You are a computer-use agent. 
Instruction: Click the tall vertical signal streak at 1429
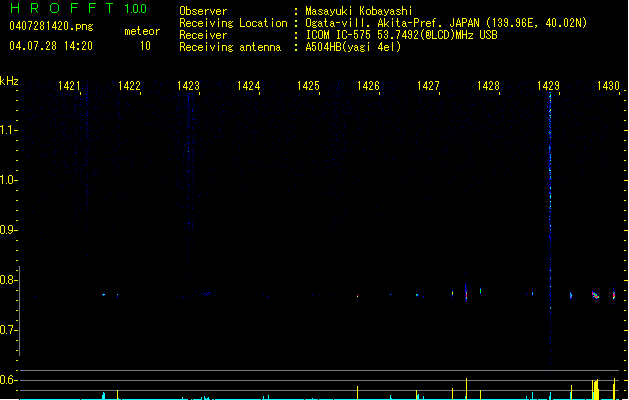(550, 229)
